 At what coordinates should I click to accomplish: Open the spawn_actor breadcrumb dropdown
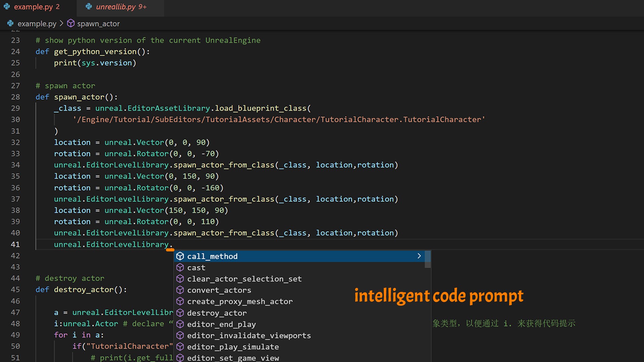click(98, 23)
